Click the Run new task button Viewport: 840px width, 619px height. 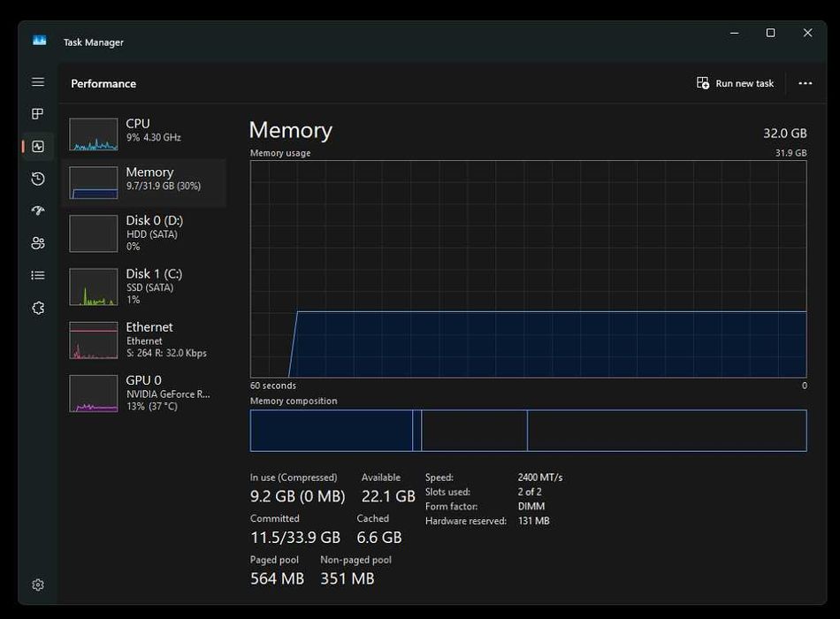pos(736,83)
